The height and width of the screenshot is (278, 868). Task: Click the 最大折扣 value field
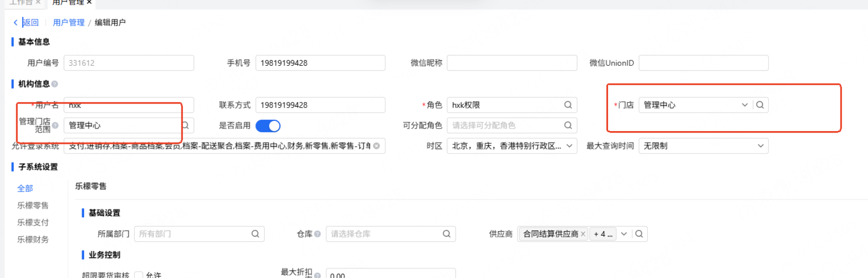[x=390, y=273]
